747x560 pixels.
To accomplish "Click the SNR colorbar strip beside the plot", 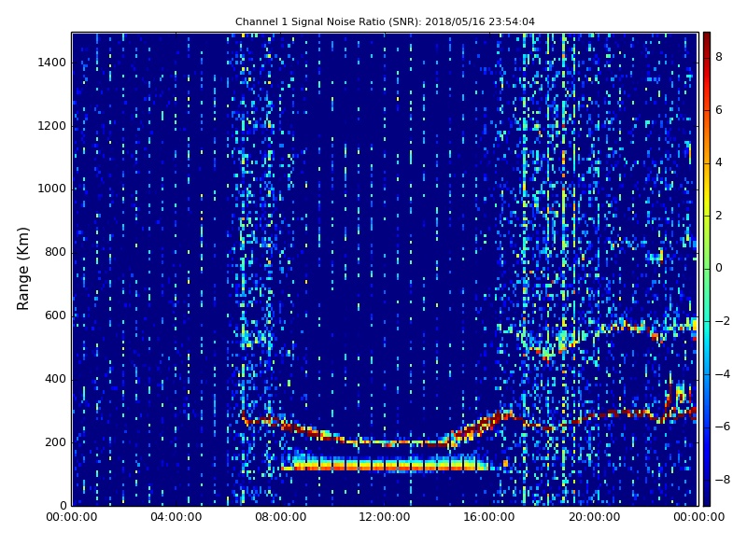I will click(707, 269).
